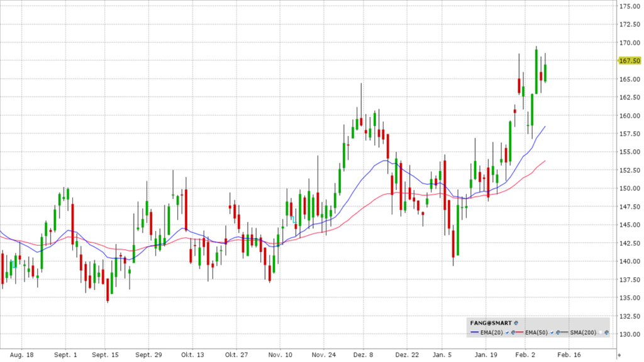Click the Dez. 8 date on time axis
This screenshot has height=362, width=644.
[364, 354]
